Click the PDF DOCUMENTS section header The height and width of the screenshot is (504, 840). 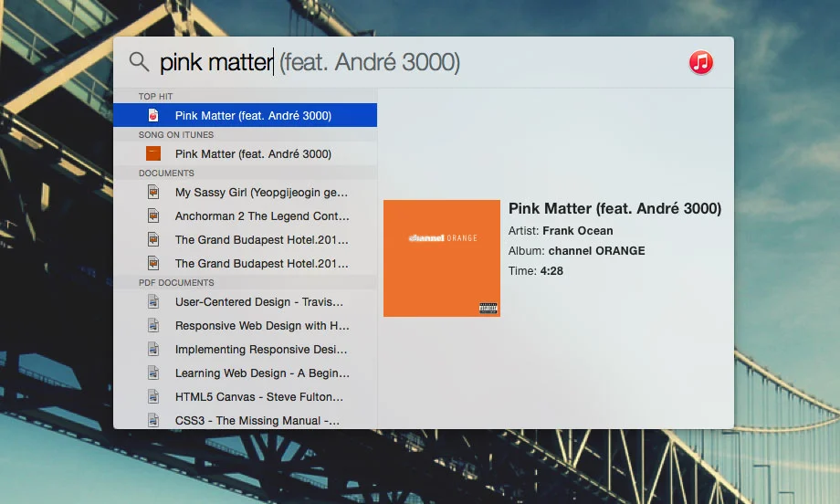coord(175,283)
